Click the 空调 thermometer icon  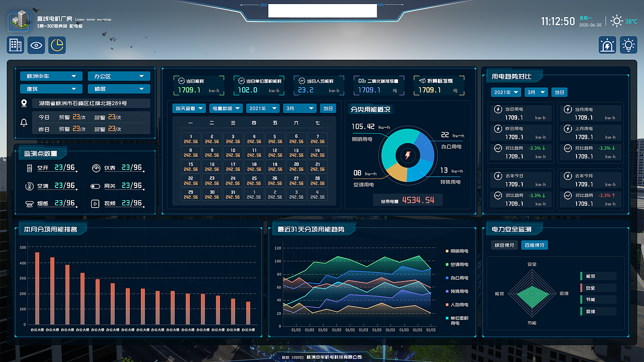point(29,186)
